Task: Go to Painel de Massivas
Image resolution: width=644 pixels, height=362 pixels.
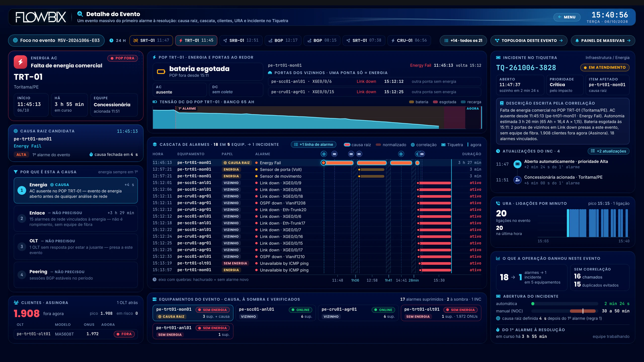Action: click(x=603, y=40)
